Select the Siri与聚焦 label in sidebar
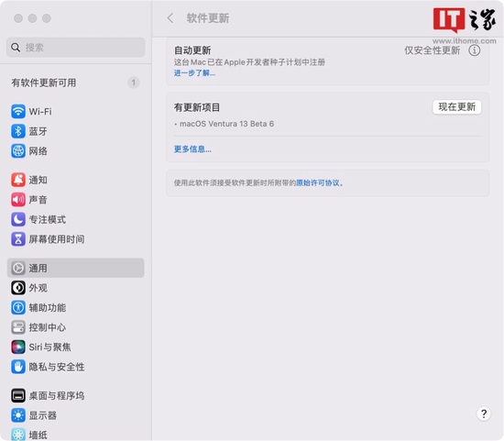This screenshot has width=504, height=441. click(49, 347)
